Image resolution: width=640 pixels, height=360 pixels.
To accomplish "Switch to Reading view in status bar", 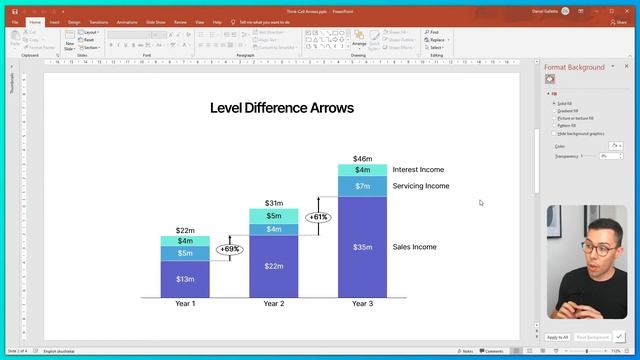I will point(543,351).
